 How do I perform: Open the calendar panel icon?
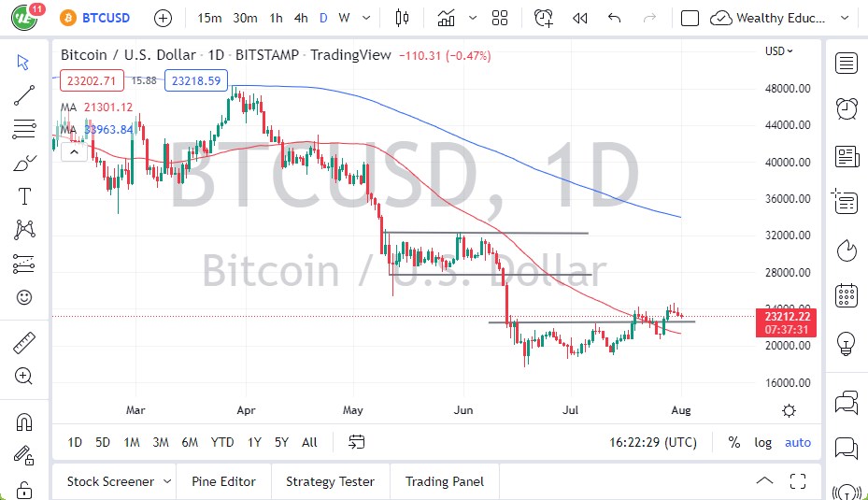pos(847,295)
